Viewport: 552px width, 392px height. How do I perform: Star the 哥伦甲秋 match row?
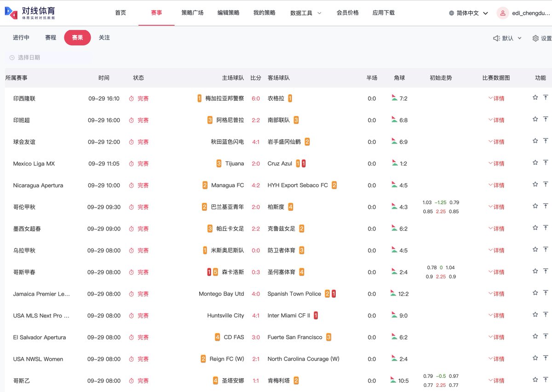click(535, 206)
